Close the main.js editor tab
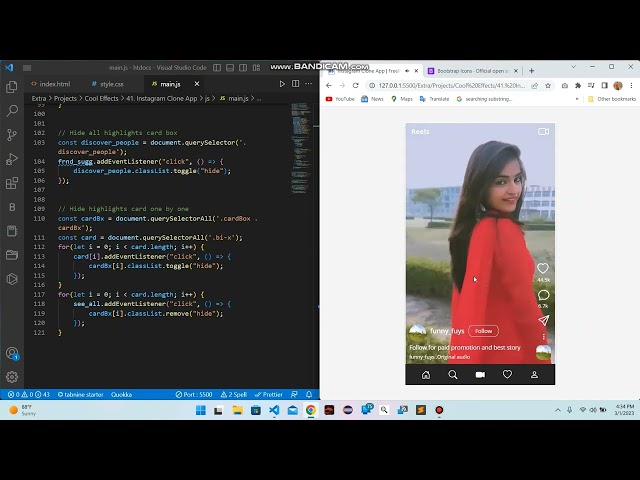 coord(197,84)
